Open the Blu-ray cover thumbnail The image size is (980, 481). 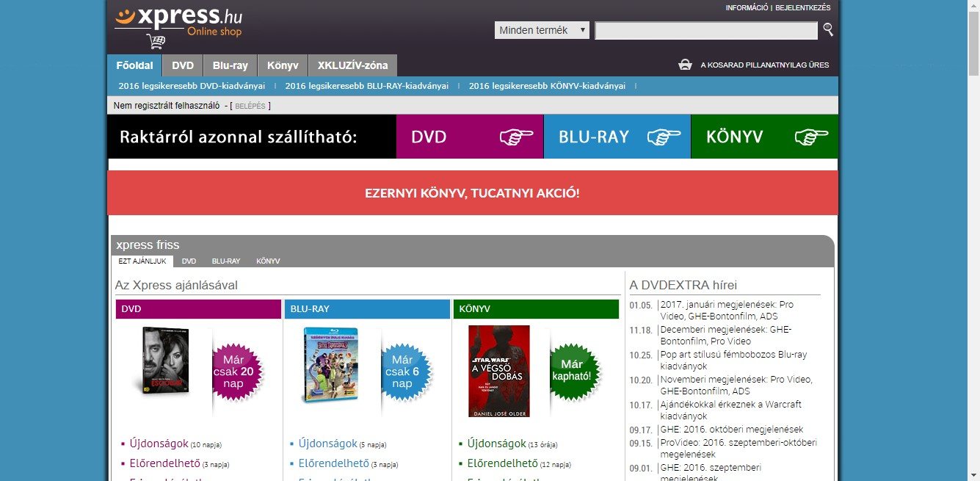coord(330,365)
